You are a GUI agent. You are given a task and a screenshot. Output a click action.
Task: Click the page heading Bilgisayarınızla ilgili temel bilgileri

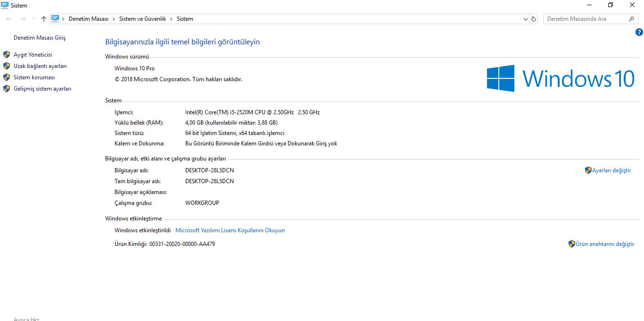coord(182,42)
